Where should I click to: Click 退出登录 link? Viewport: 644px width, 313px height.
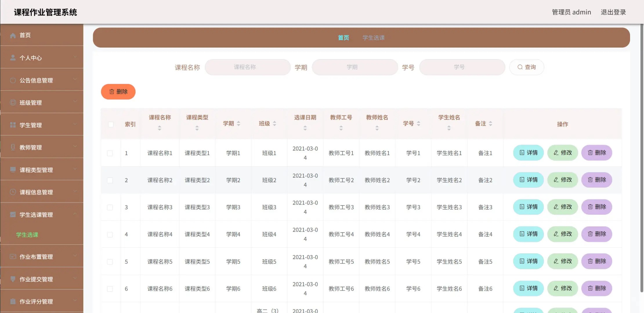[613, 12]
